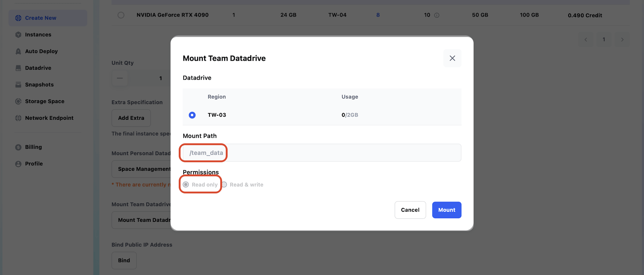Image resolution: width=644 pixels, height=275 pixels.
Task: Click the Profile avatar icon
Action: 18,164
